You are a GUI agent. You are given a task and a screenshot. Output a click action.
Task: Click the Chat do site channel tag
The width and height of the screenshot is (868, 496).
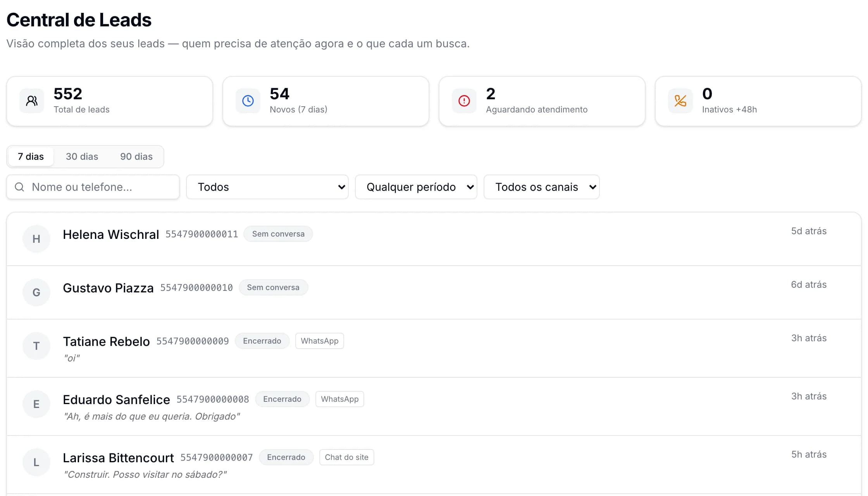347,457
